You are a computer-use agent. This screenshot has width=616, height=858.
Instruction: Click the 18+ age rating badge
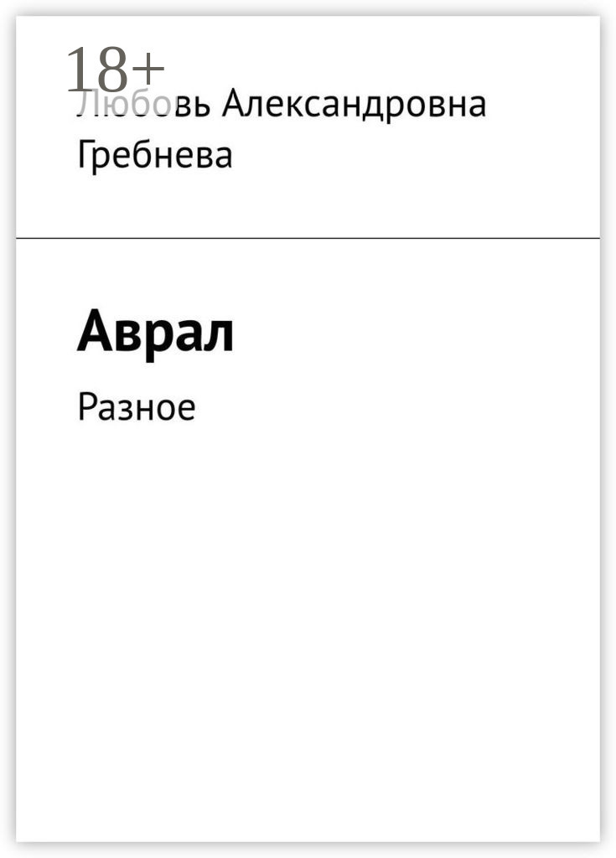click(115, 70)
